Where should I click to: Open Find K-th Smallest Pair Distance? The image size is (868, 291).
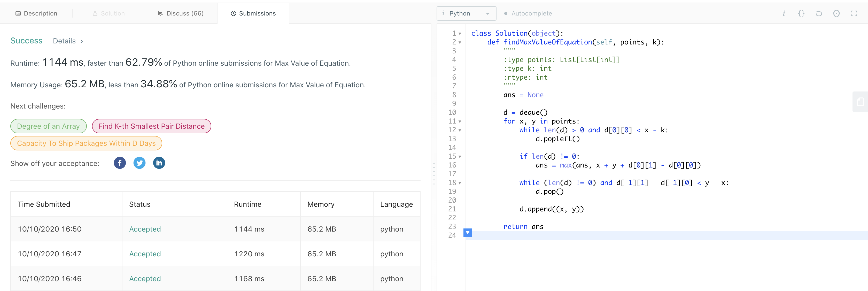151,126
